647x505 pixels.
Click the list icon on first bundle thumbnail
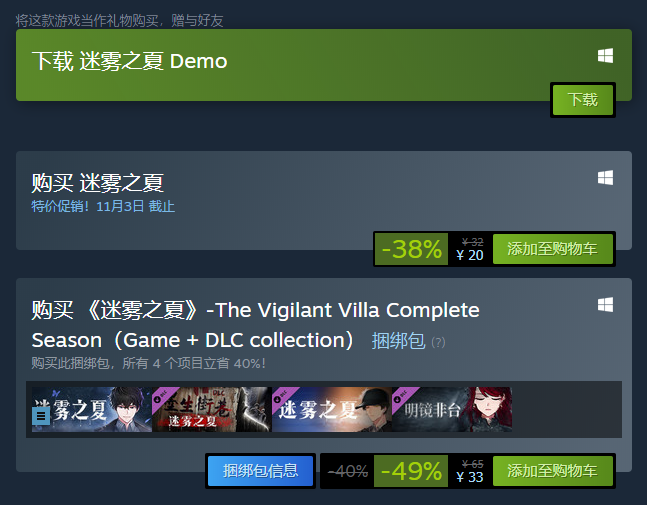tap(41, 415)
